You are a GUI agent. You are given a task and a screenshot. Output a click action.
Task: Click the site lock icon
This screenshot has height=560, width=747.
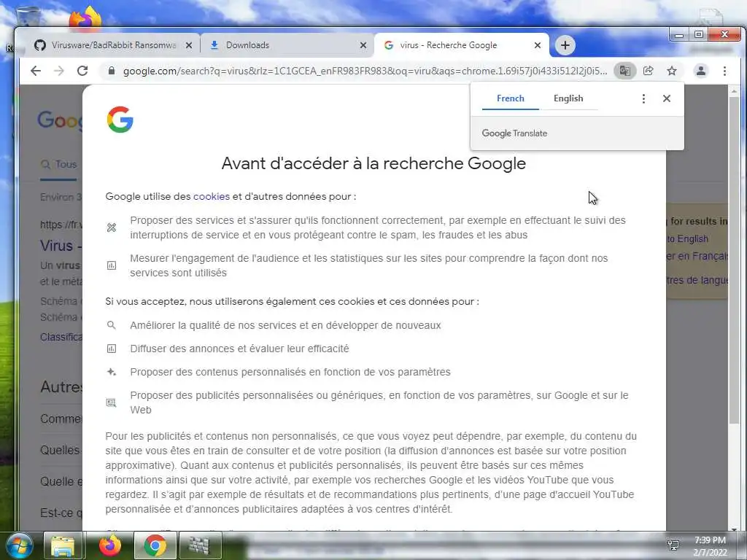pyautogui.click(x=112, y=71)
